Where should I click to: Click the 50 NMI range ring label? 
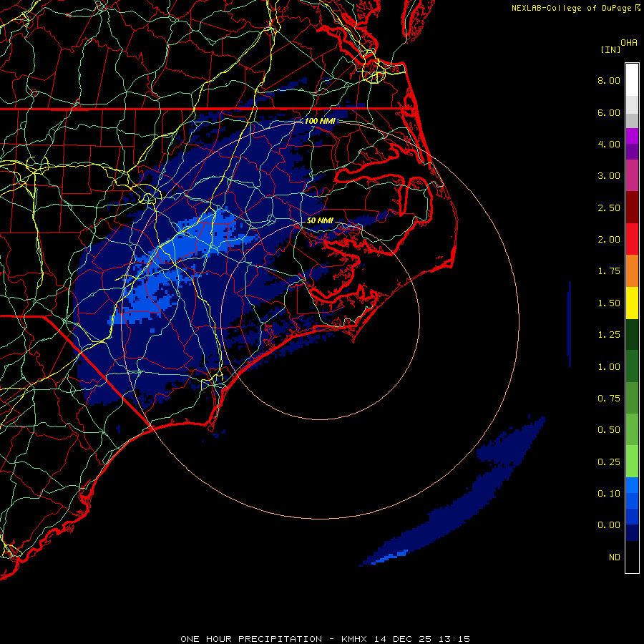320,220
